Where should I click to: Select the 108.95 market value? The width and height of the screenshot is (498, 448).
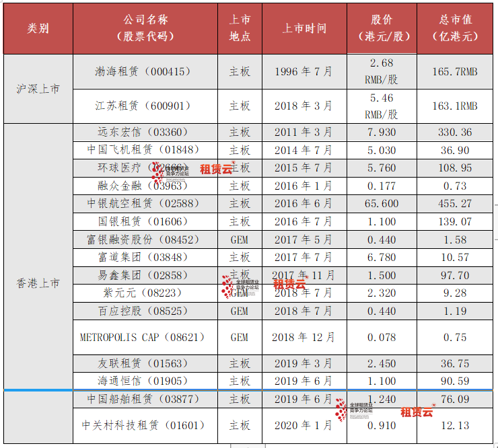455,168
